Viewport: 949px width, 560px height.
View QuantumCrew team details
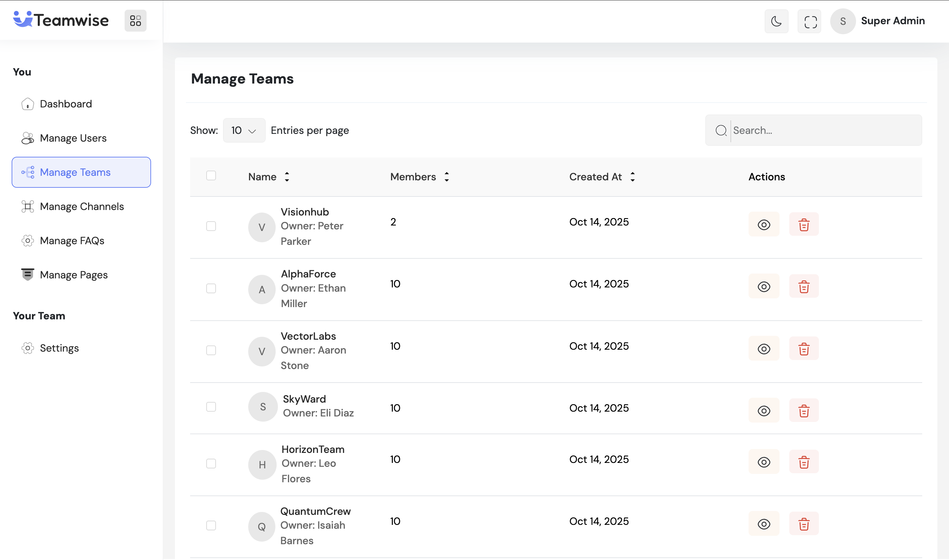tap(764, 524)
